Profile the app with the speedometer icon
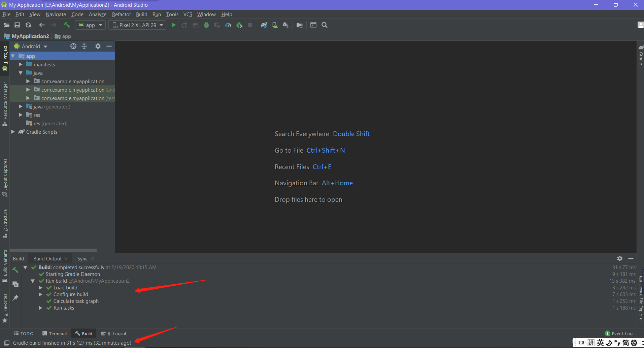Image resolution: width=644 pixels, height=348 pixels. [228, 25]
